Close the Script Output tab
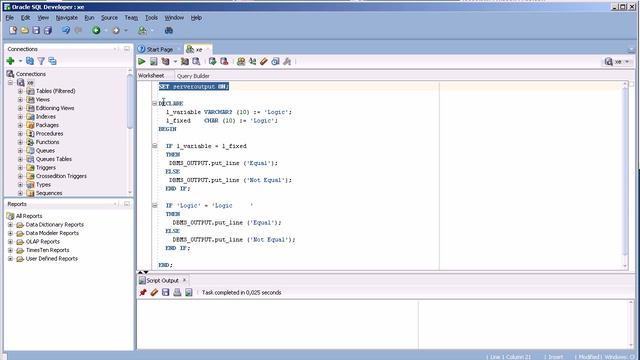Image resolution: width=640 pixels, height=360 pixels. coord(184,280)
